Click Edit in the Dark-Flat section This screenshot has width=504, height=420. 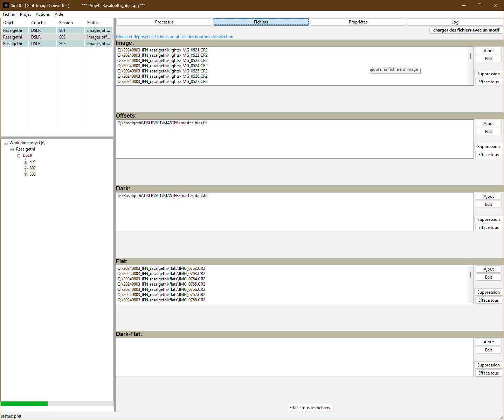pos(489,350)
